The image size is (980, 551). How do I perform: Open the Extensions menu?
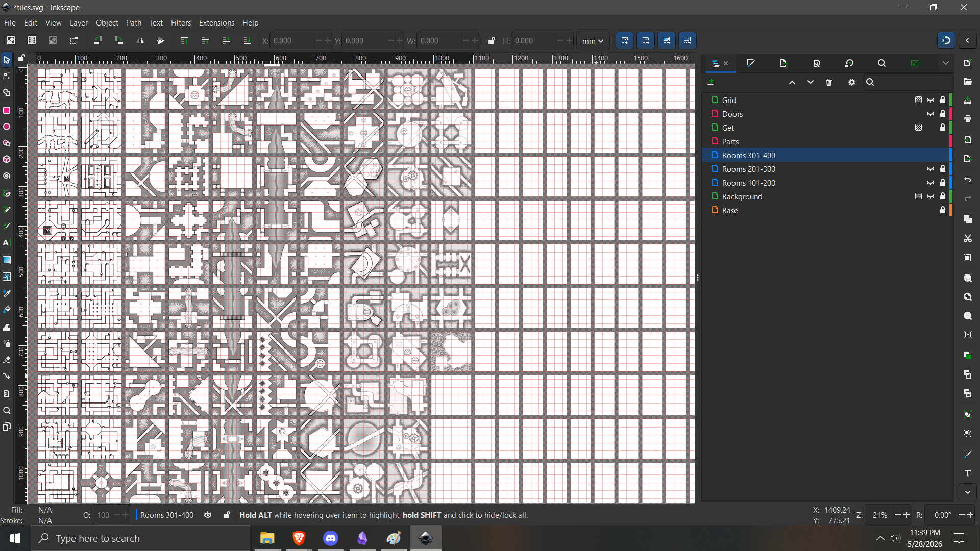216,23
